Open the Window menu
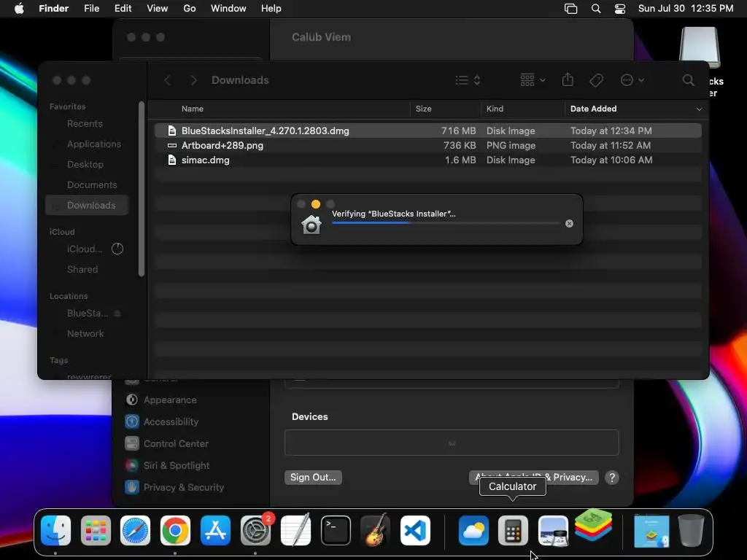Viewport: 747px width, 560px height. pyautogui.click(x=228, y=9)
